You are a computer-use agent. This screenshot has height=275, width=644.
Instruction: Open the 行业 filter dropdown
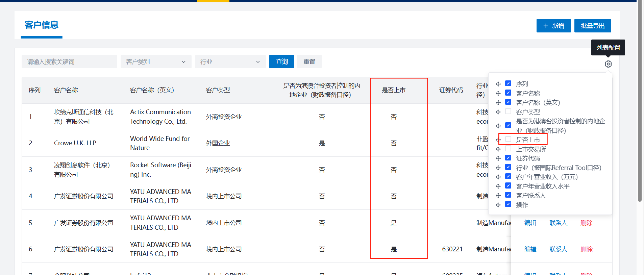pos(230,62)
